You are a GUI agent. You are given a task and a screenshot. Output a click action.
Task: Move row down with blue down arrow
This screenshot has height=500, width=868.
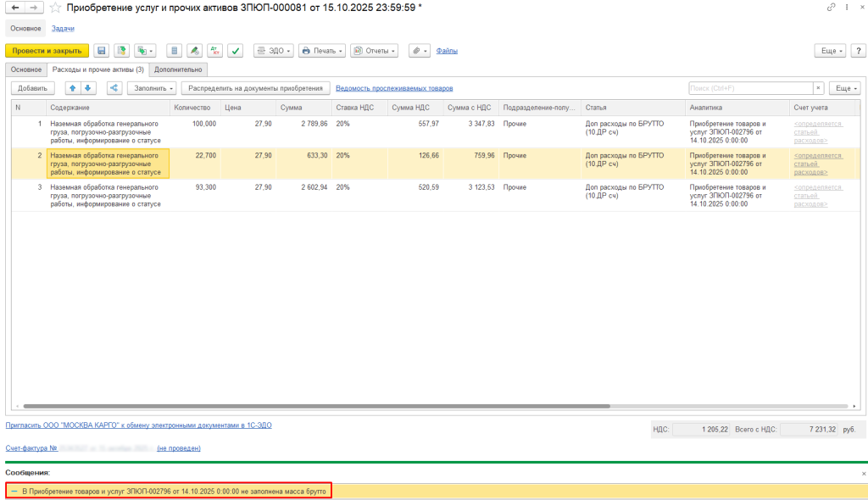coord(87,88)
